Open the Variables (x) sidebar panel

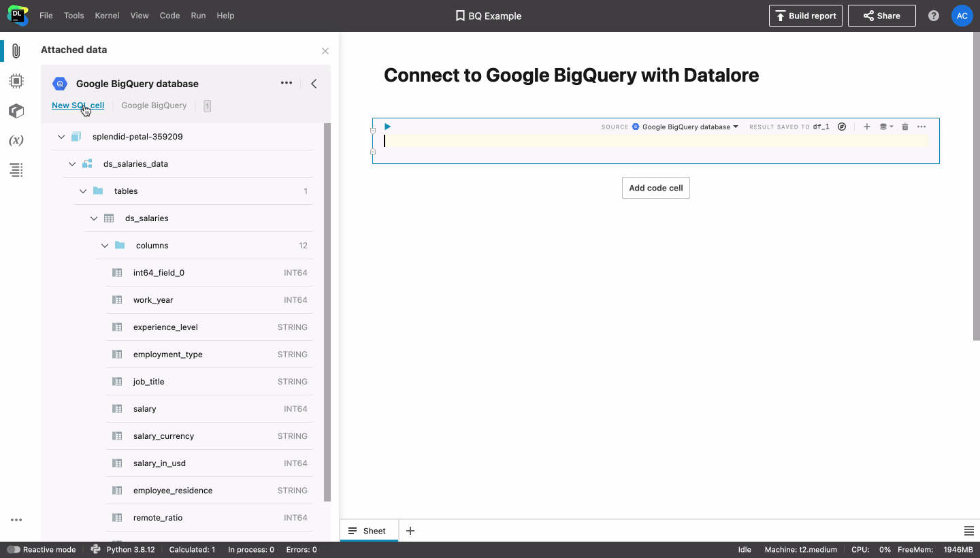point(16,140)
